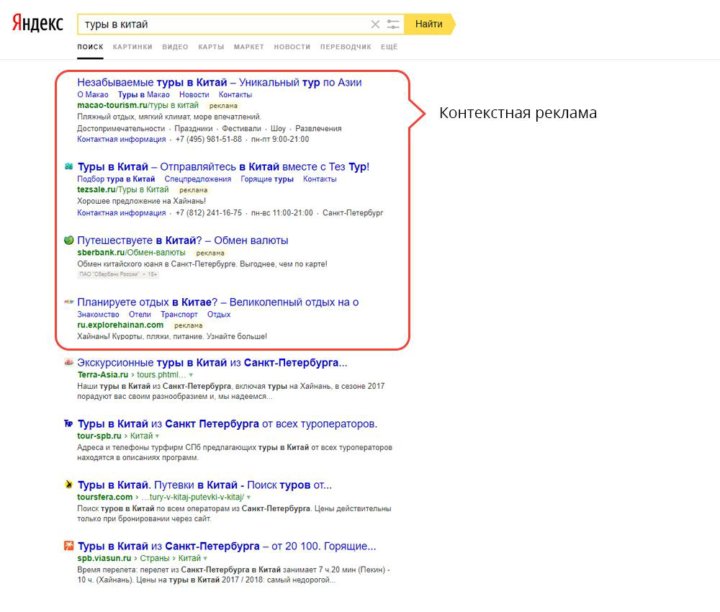Clear the search query with the X icon
The image size is (720, 612).
(x=375, y=24)
